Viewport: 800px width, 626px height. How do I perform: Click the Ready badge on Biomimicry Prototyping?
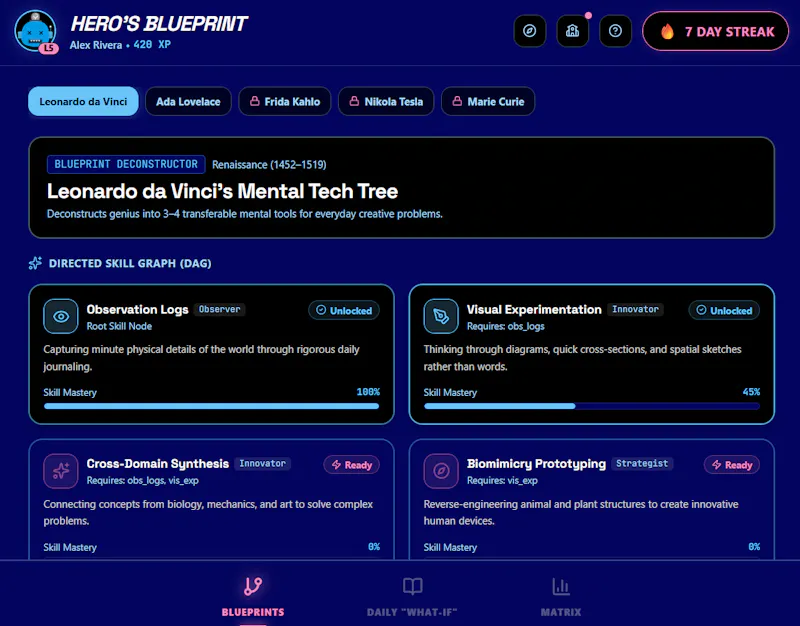coord(732,465)
